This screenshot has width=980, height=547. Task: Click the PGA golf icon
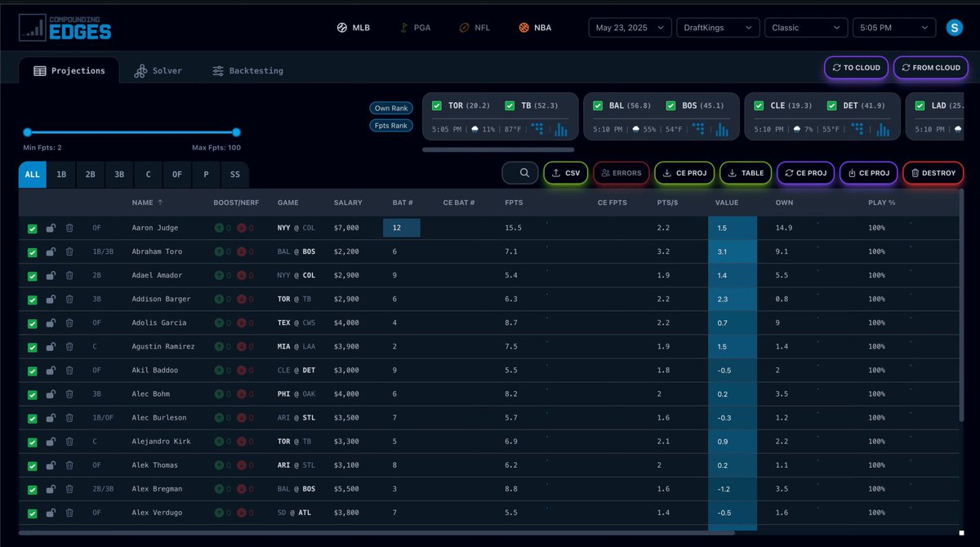click(x=403, y=27)
